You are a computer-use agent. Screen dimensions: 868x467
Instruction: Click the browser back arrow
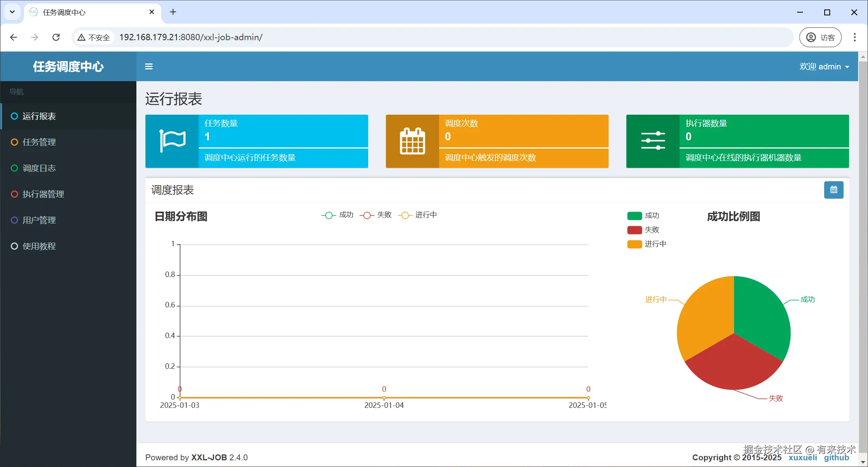point(14,37)
